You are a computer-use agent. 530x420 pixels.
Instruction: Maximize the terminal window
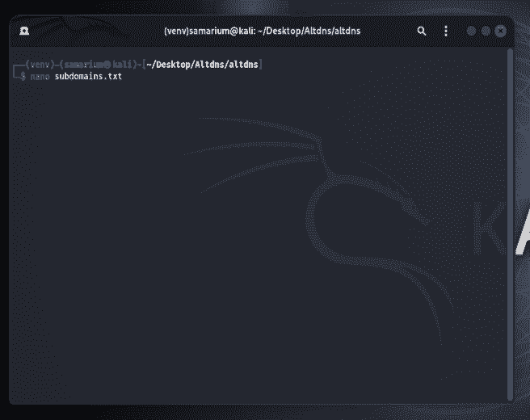point(486,31)
